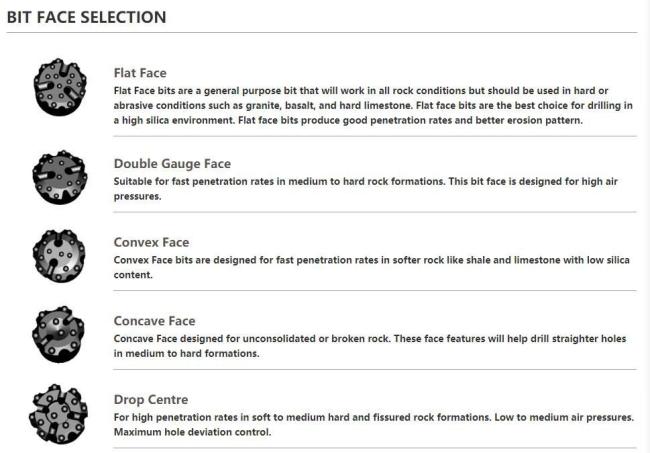Click the divider under Double Gauge Face description
Viewport: 650px width, 453px height.
(370, 212)
